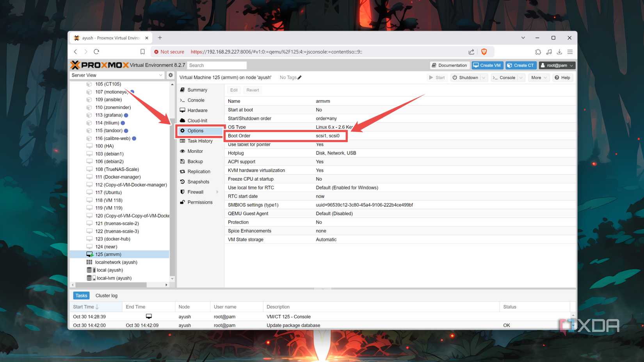The width and height of the screenshot is (644, 362).
Task: Open a new browser tab
Action: [160, 38]
